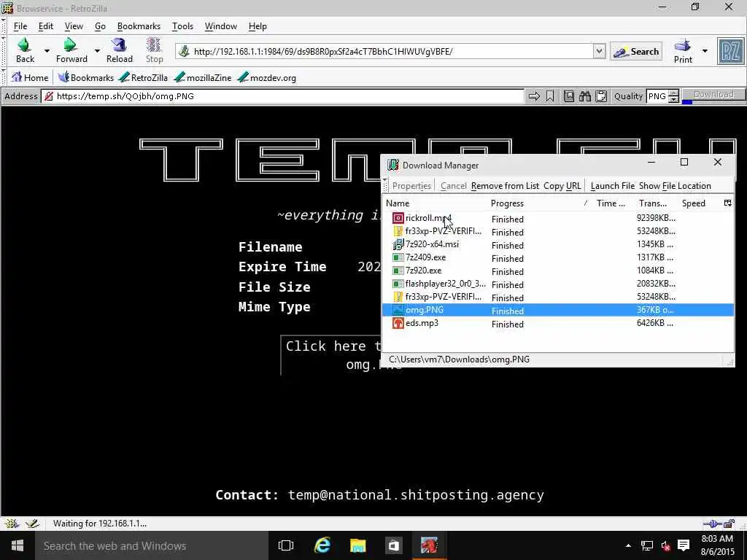Open the column picker icon in Download Manager
747x560 pixels.
click(x=728, y=203)
